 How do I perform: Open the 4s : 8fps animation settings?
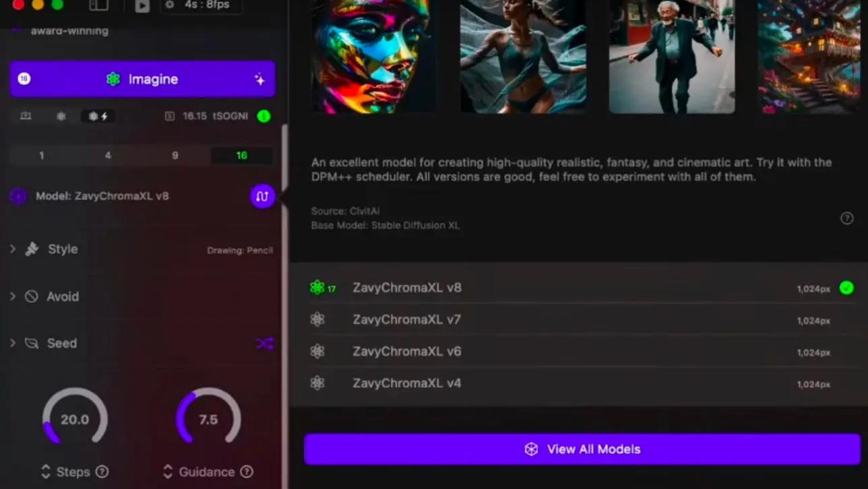pyautogui.click(x=202, y=5)
